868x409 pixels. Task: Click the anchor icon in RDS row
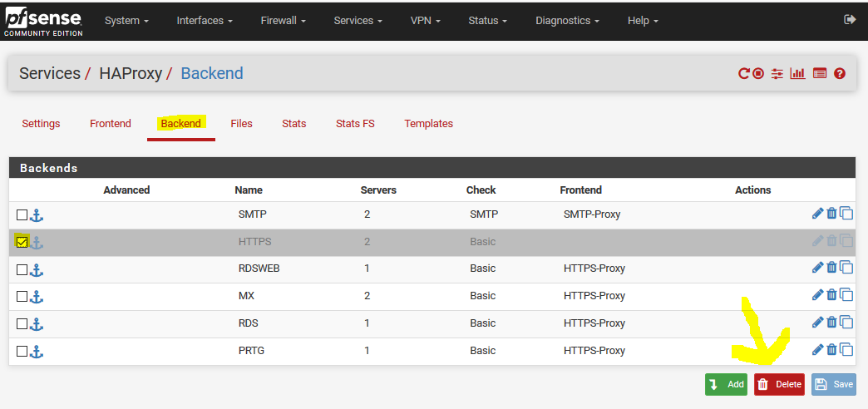[x=37, y=323]
